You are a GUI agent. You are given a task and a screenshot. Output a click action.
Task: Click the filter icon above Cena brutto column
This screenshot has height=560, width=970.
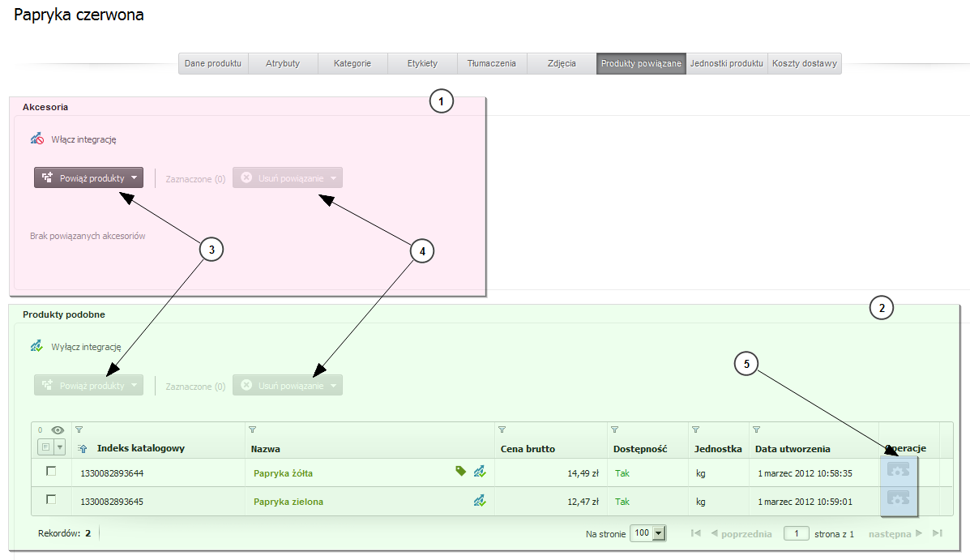pyautogui.click(x=502, y=430)
